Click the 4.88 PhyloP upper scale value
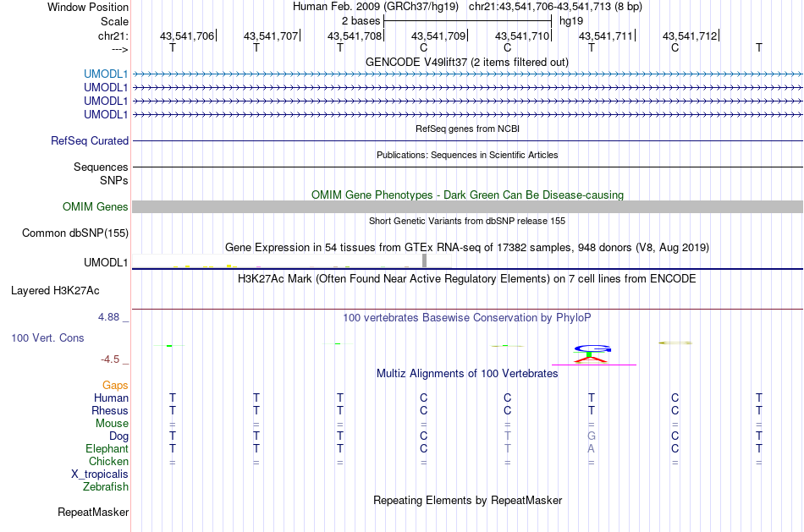The height and width of the screenshot is (532, 804). [x=108, y=317]
